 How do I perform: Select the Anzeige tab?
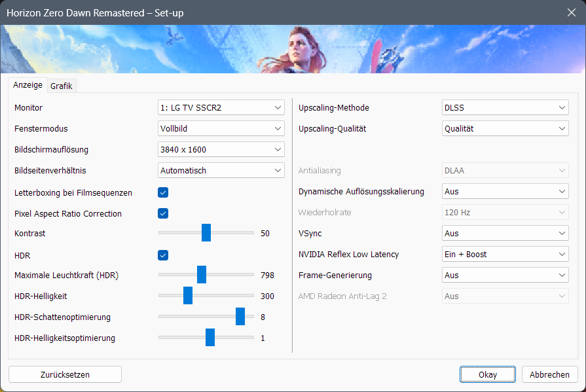[27, 85]
